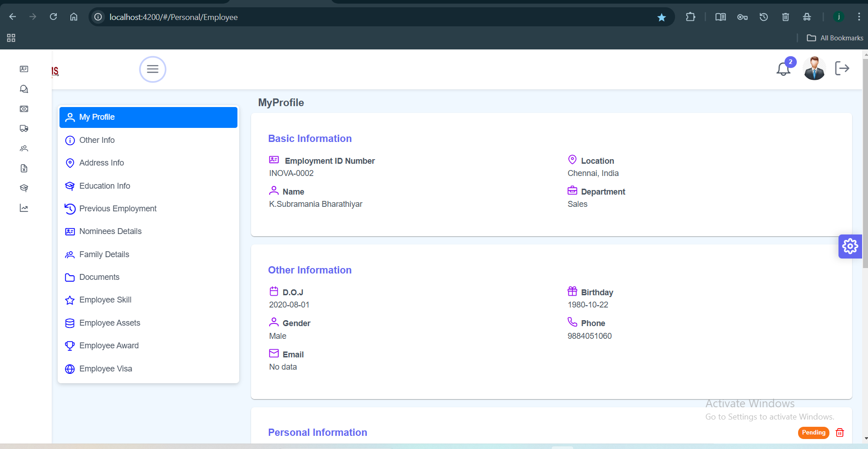Toggle the hamburger sidebar menu button

pyautogui.click(x=153, y=69)
